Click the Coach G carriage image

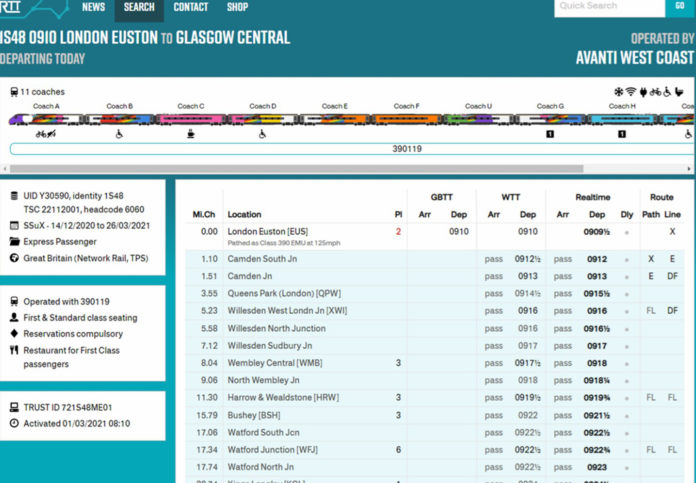pyautogui.click(x=551, y=119)
